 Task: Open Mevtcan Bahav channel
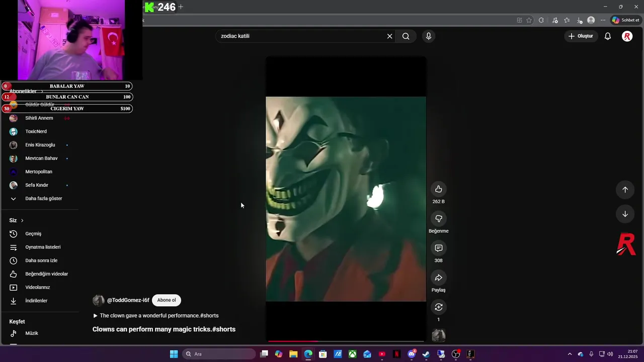point(39,158)
